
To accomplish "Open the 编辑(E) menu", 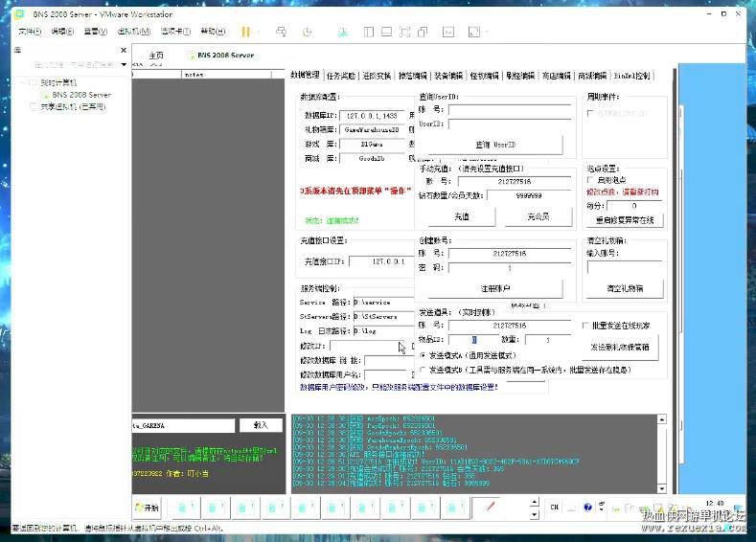I will coord(62,32).
